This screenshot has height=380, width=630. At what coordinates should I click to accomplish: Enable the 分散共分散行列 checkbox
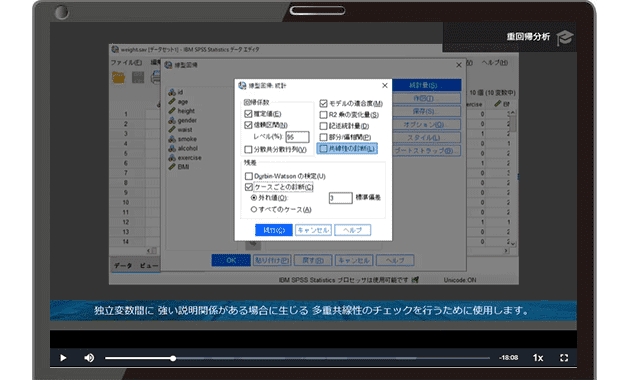click(x=248, y=149)
